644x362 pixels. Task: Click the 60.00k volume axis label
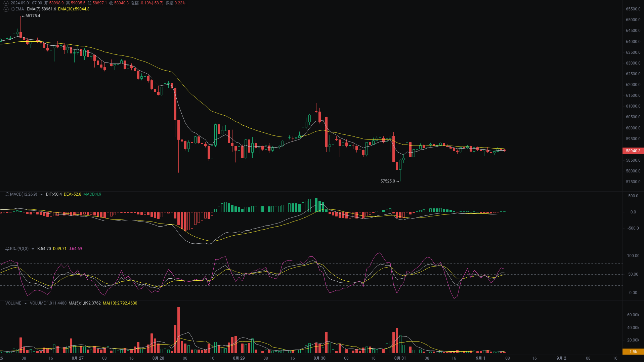coord(633,315)
